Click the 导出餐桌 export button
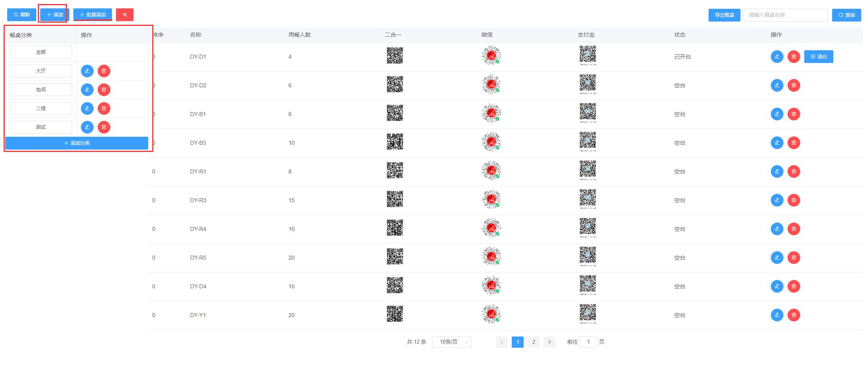The width and height of the screenshot is (868, 386). coord(724,15)
